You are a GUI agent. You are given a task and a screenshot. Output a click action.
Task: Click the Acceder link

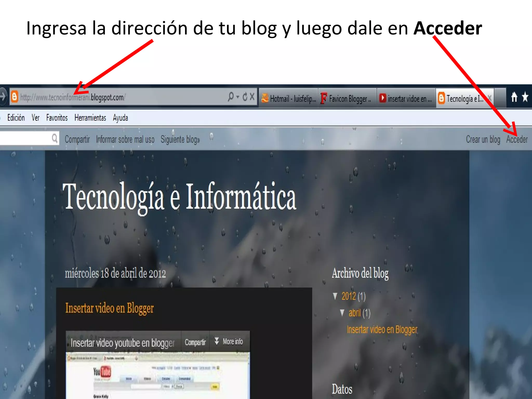[517, 139]
